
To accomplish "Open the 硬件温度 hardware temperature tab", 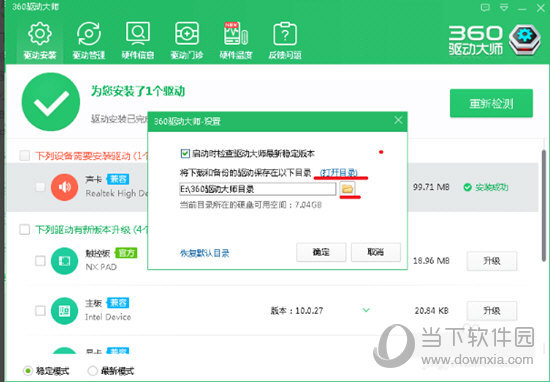I will click(236, 41).
